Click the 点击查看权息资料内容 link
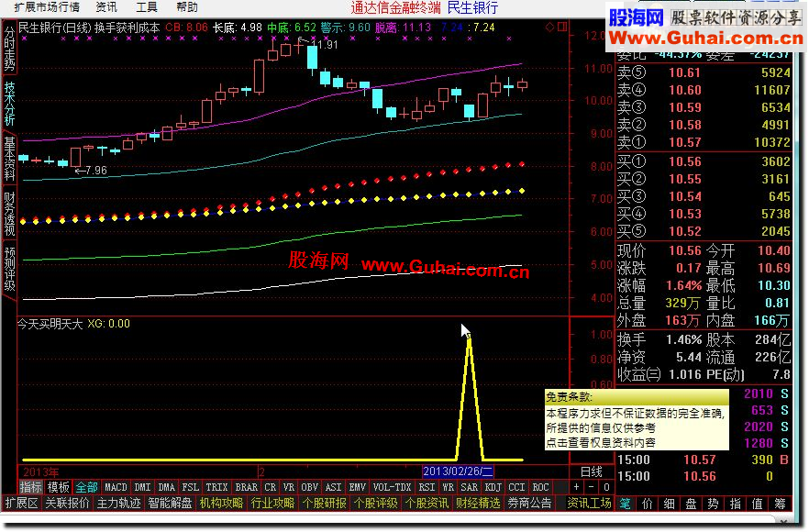 click(x=601, y=443)
